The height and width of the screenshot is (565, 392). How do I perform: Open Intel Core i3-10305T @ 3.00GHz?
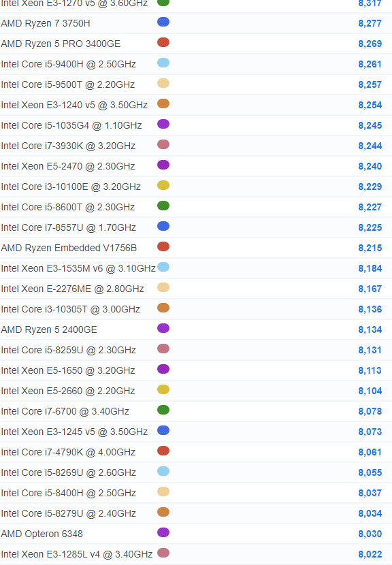pos(70,309)
